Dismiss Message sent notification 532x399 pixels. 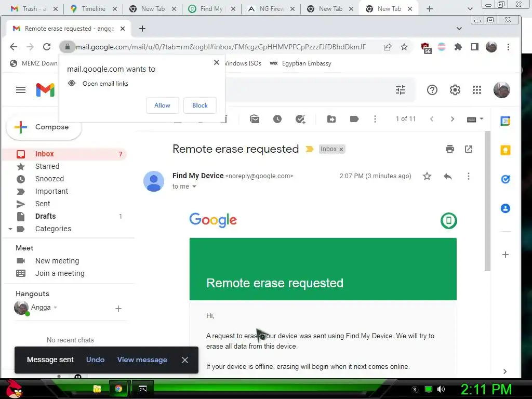click(x=184, y=360)
